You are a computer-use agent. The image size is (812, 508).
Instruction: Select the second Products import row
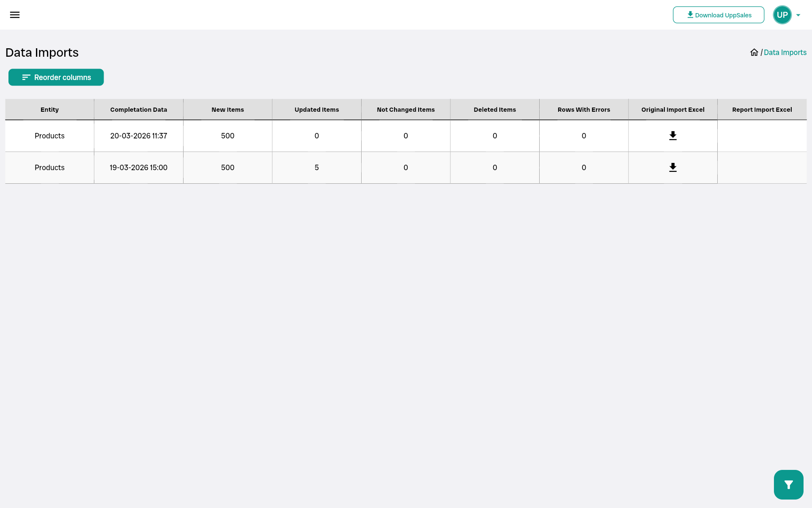[49, 167]
